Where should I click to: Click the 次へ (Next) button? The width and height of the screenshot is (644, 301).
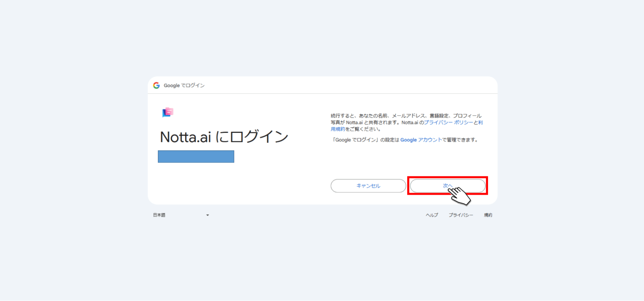447,186
